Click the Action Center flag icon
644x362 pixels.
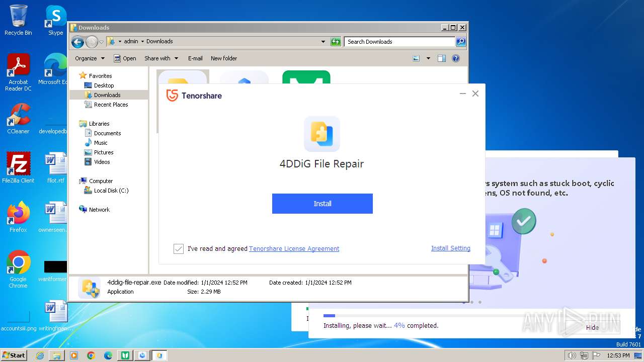coord(596,355)
